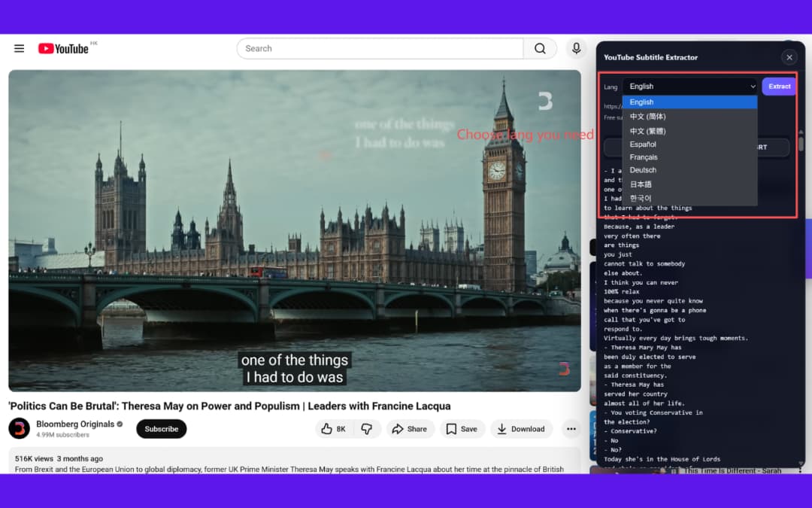Image resolution: width=812 pixels, height=508 pixels.
Task: Click the purple Extract button
Action: (x=778, y=86)
